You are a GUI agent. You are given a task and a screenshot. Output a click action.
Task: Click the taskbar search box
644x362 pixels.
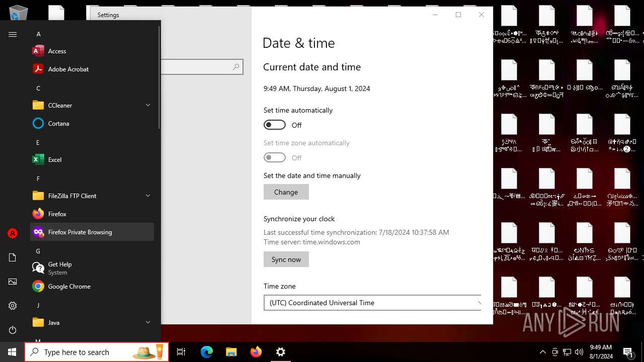pyautogui.click(x=96, y=352)
